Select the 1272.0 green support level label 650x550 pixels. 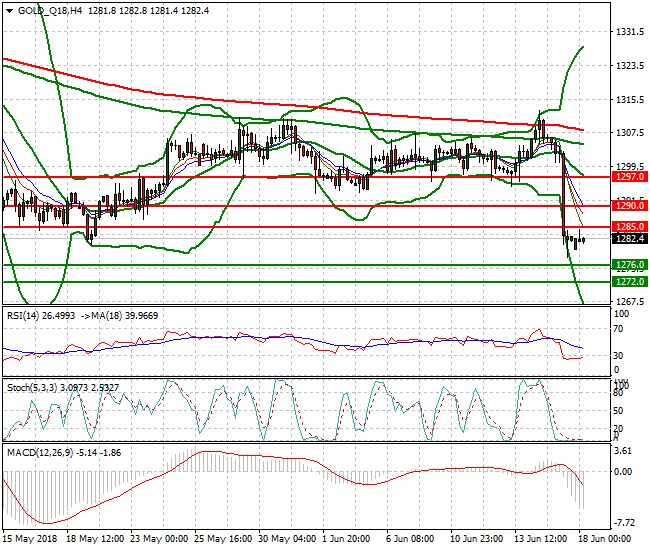pos(630,282)
